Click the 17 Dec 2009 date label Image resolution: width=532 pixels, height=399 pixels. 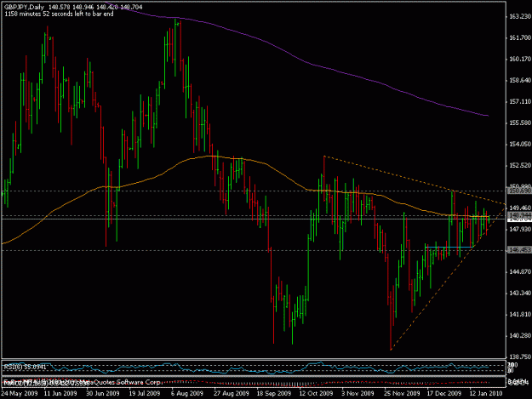[x=443, y=394]
